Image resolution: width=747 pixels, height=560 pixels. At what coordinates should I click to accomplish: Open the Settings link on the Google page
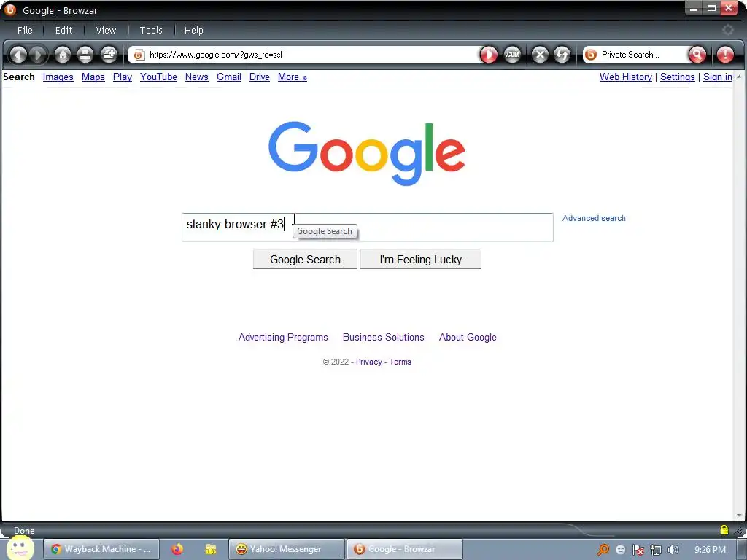(678, 77)
